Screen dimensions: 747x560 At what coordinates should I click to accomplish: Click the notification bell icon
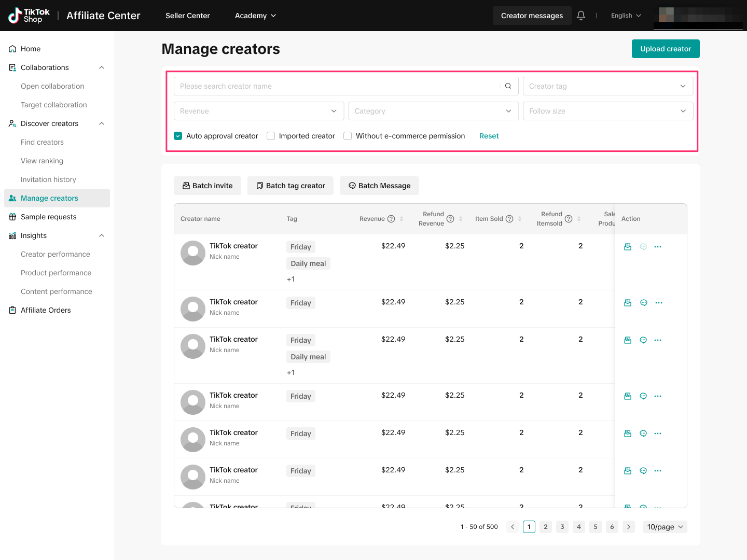(x=581, y=16)
